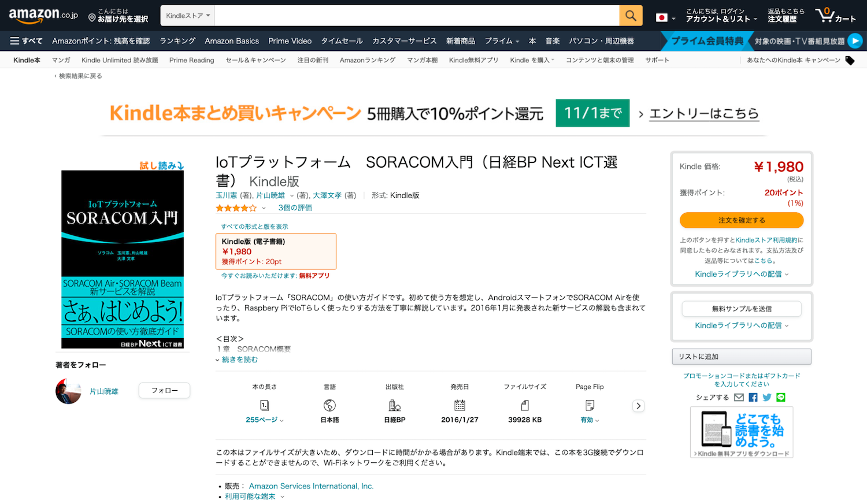Open お届け先を選択 location selector
Screen dimensions: 867x504
coord(118,16)
